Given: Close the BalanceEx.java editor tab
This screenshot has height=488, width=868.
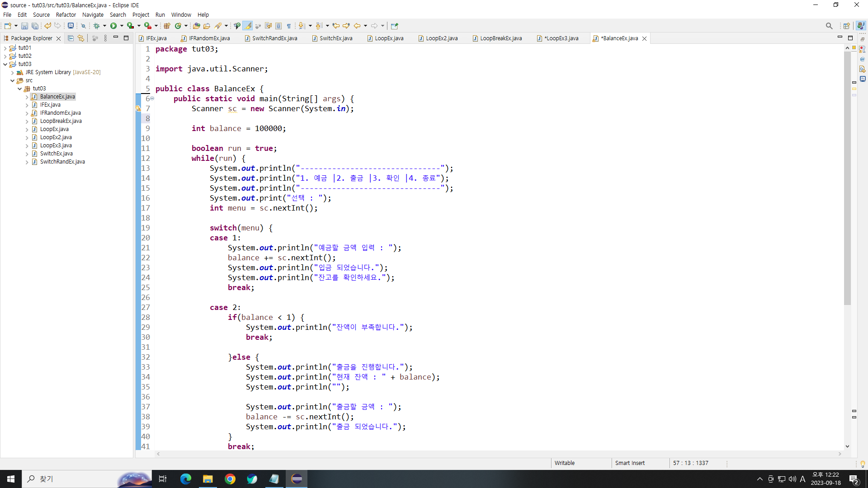Looking at the screenshot, I should point(644,38).
